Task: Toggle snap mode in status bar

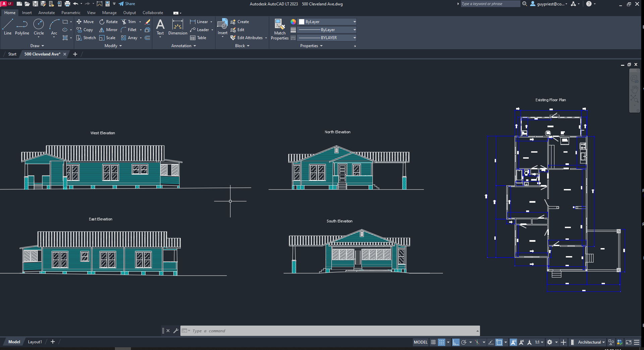Action: 442,342
